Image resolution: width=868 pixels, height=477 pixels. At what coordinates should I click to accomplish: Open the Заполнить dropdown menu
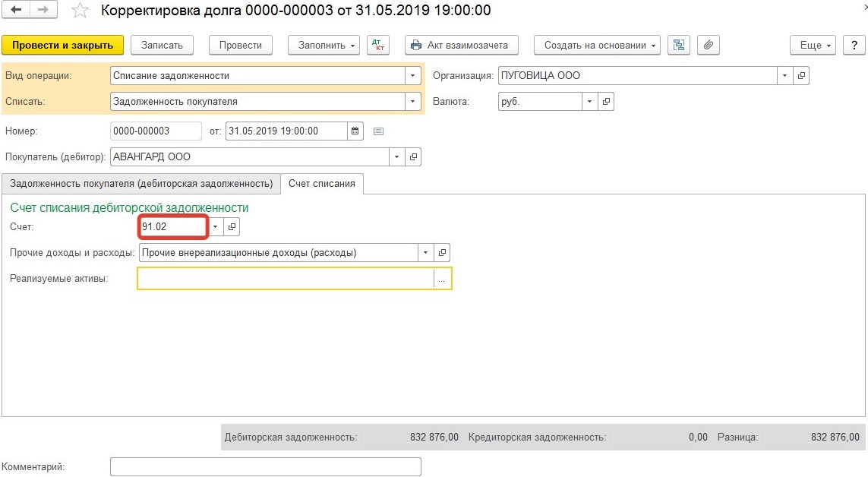click(328, 45)
